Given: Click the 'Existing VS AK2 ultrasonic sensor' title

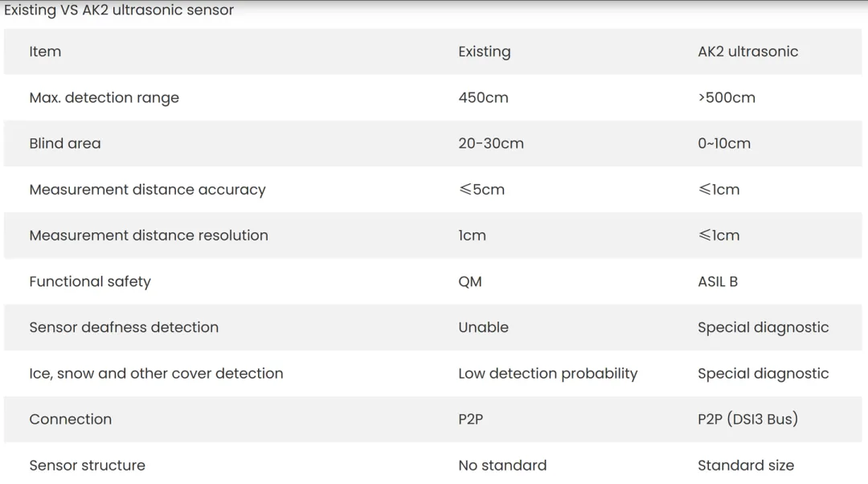Looking at the screenshot, I should [x=119, y=10].
